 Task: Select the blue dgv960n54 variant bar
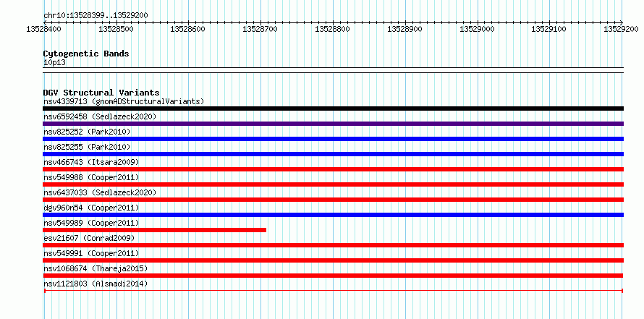[x=333, y=215]
